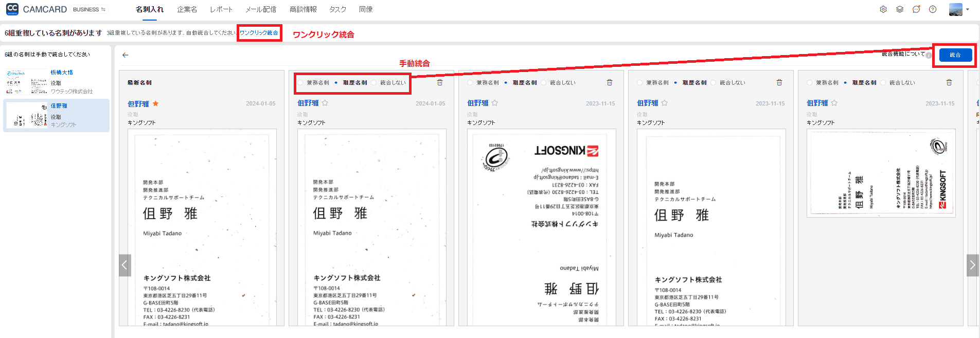The width and height of the screenshot is (980, 338).
Task: Open the settings gear in the top bar
Action: 883,9
